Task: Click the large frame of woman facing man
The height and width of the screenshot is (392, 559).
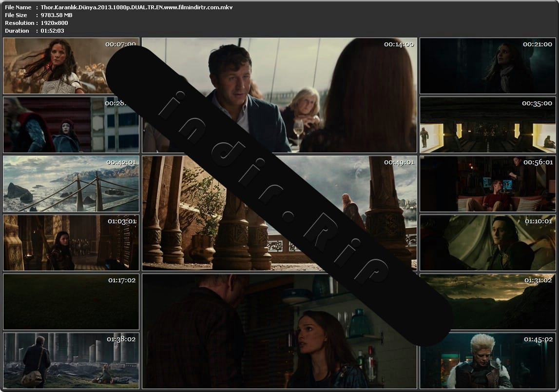Action: 280,331
